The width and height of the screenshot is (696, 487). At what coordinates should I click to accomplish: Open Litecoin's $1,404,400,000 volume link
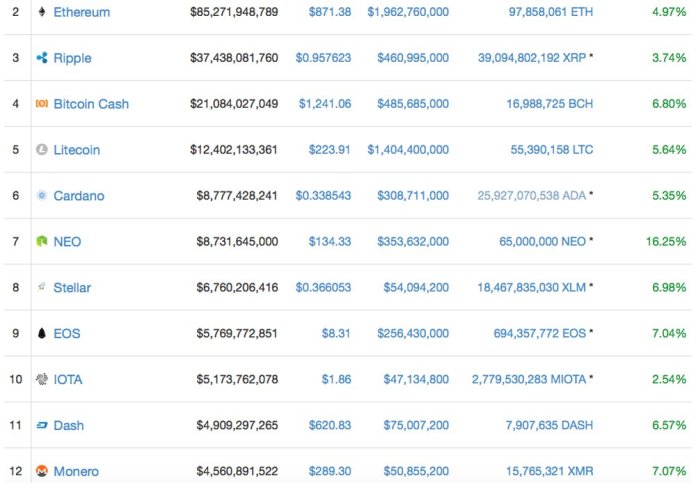(408, 150)
